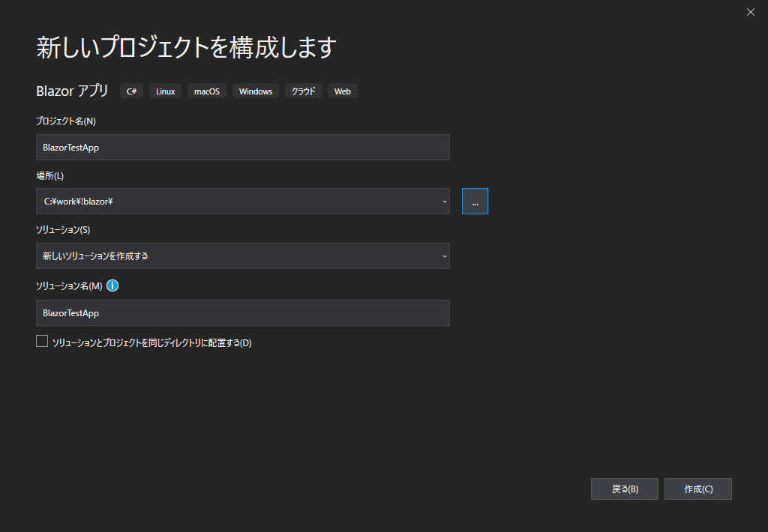
Task: Click the 戻る(B) back button
Action: click(625, 489)
